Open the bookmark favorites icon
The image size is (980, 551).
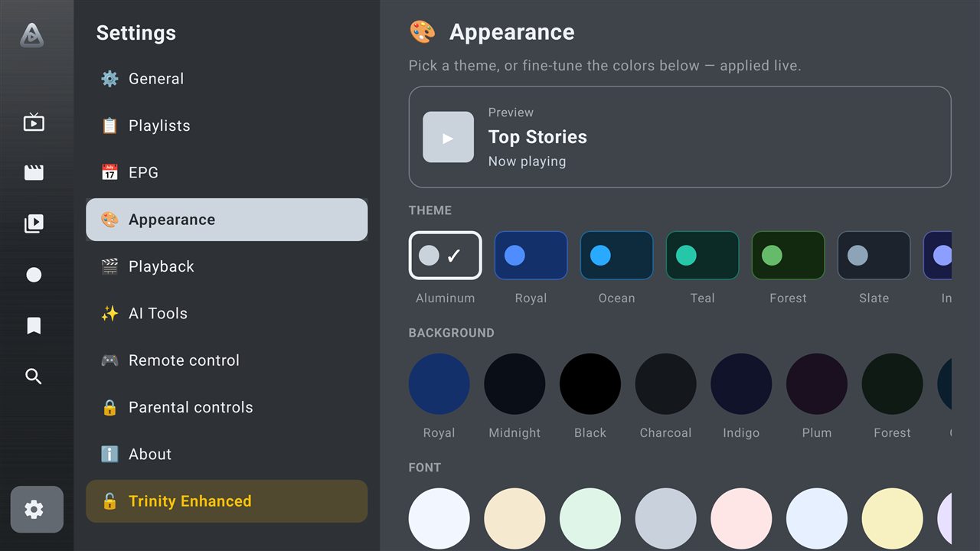[34, 326]
